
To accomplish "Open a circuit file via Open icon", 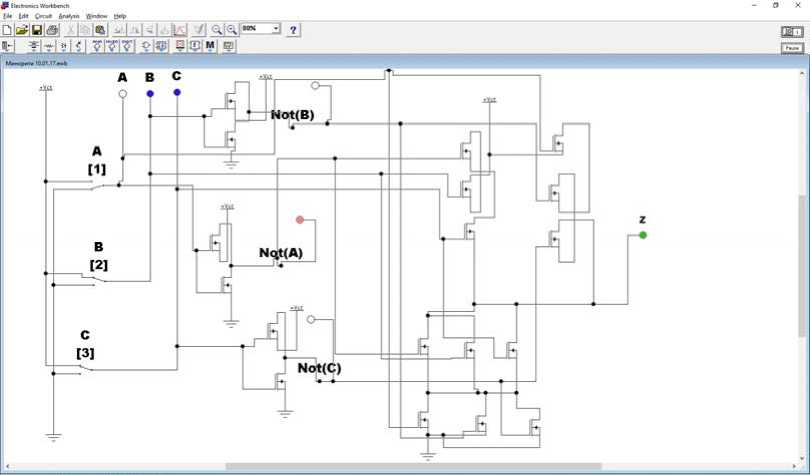I will [22, 30].
